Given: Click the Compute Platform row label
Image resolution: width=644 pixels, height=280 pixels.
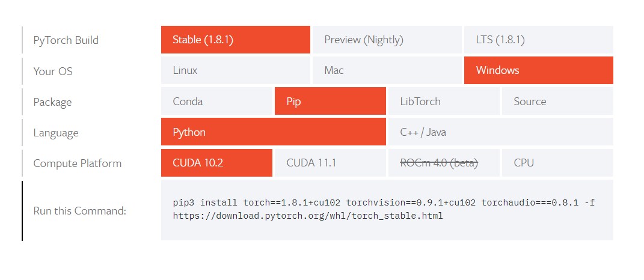Looking at the screenshot, I should pyautogui.click(x=77, y=163).
